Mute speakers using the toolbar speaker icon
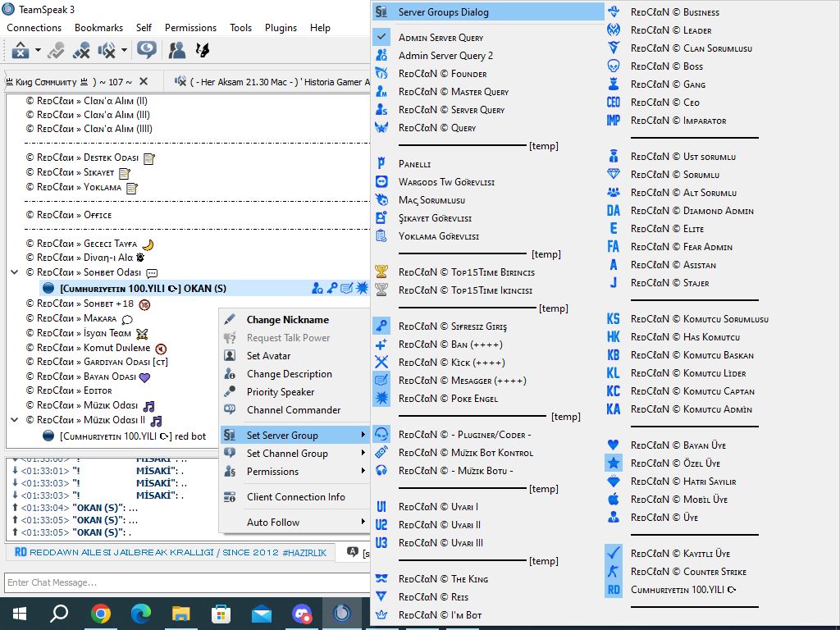840x630 pixels. coord(107,50)
